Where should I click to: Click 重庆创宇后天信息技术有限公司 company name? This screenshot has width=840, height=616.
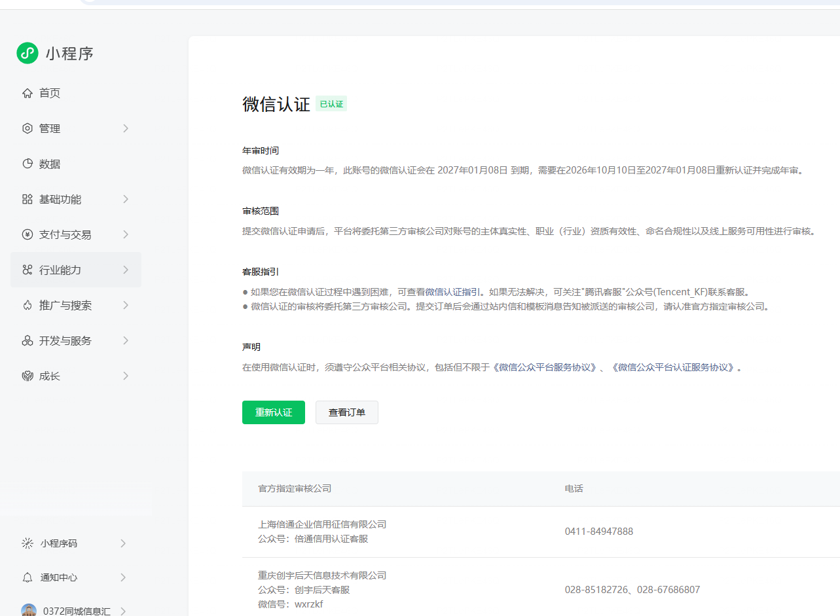tap(322, 575)
